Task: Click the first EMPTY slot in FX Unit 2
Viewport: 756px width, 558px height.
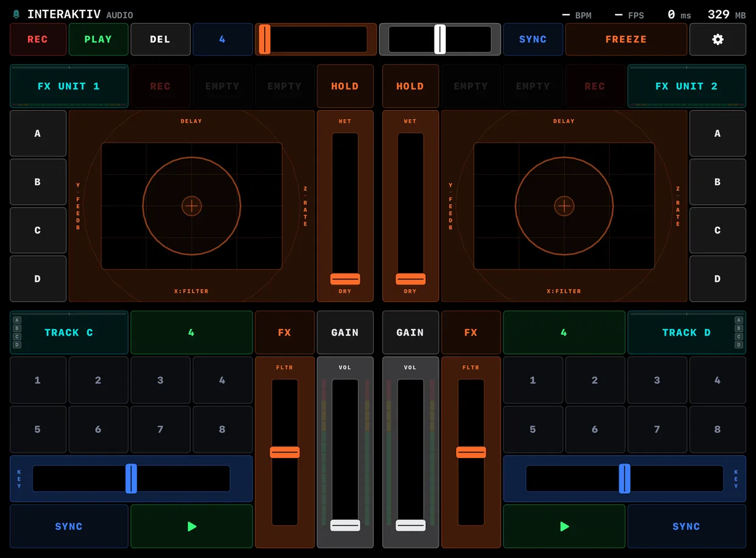Action: [471, 87]
